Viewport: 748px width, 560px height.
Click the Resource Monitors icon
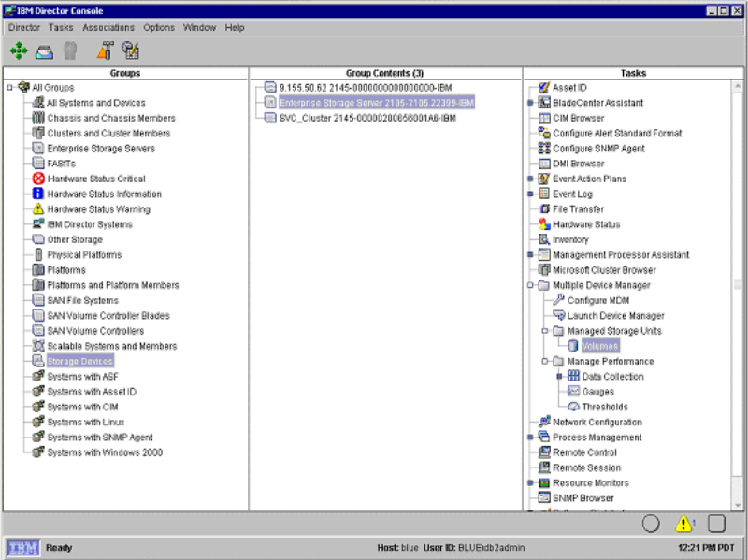pos(544,482)
